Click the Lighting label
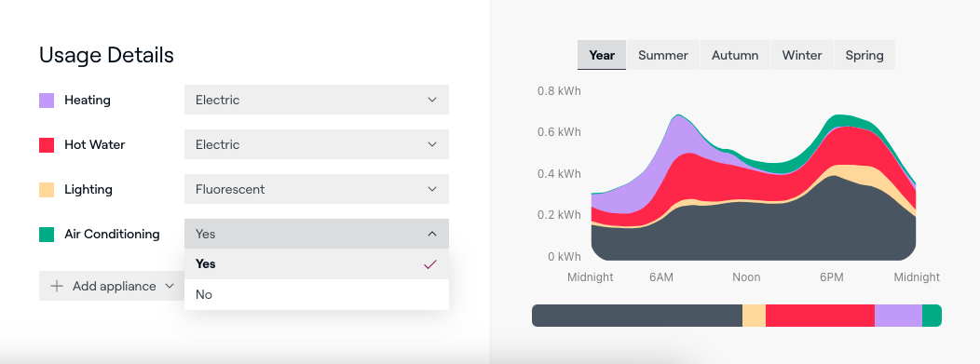980x364 pixels. click(x=88, y=190)
